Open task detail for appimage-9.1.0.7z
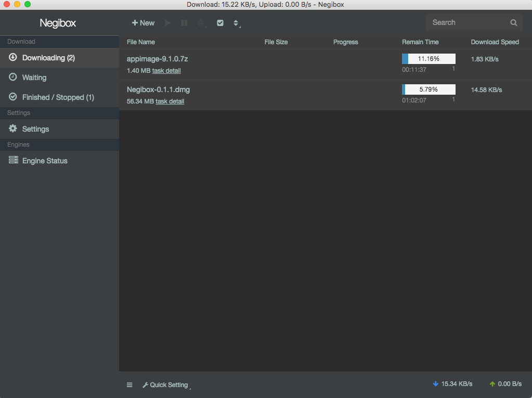The image size is (532, 398). pos(166,71)
